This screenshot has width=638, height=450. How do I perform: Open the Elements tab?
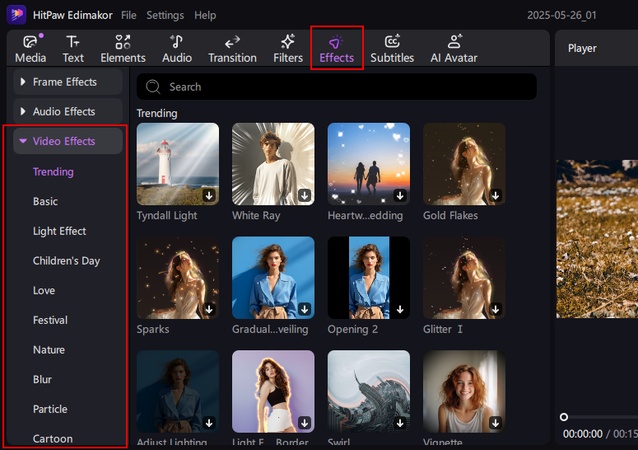coord(123,48)
